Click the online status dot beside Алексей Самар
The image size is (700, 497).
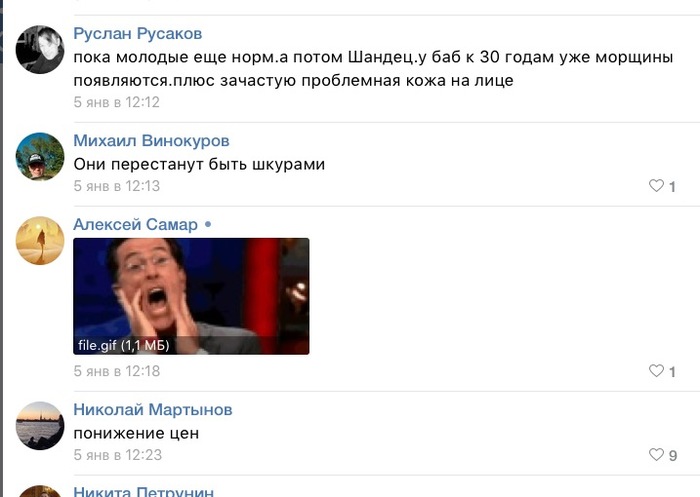click(208, 225)
